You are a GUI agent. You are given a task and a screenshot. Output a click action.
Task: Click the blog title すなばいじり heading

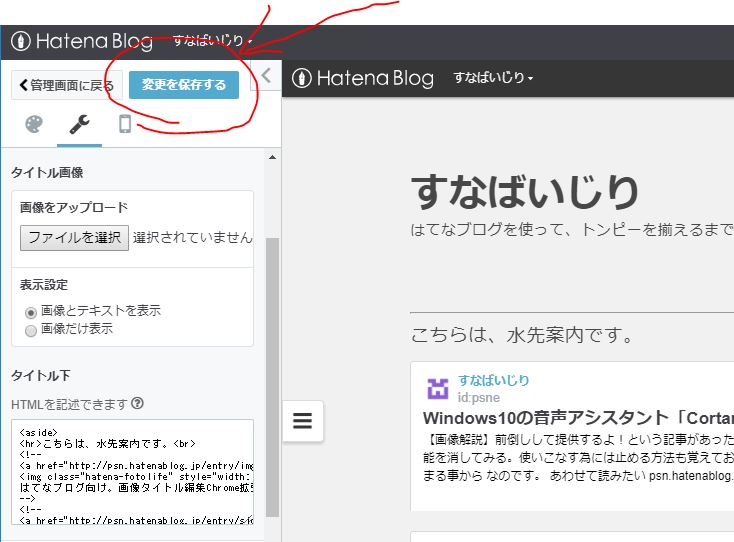(525, 191)
